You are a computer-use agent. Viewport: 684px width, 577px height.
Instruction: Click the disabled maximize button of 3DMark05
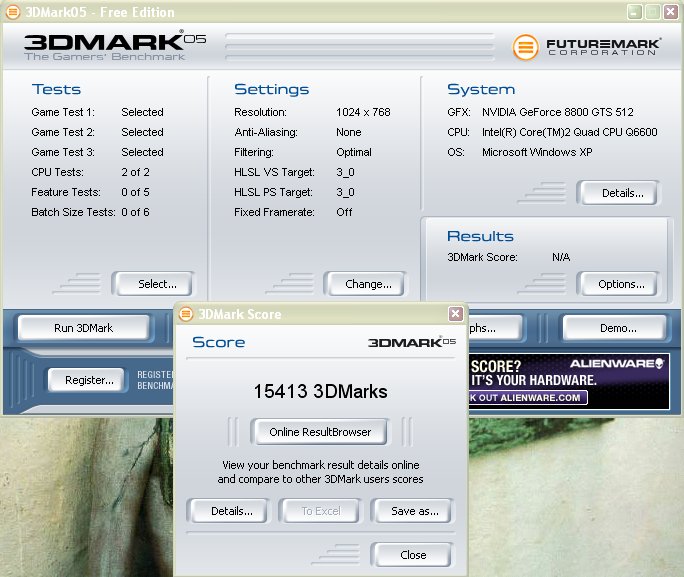[653, 12]
